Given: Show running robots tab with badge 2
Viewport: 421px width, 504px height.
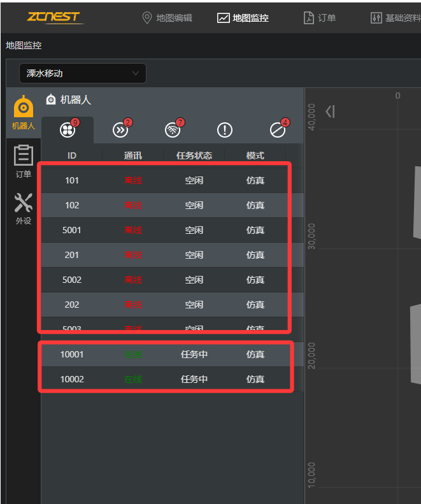Looking at the screenshot, I should [x=120, y=130].
